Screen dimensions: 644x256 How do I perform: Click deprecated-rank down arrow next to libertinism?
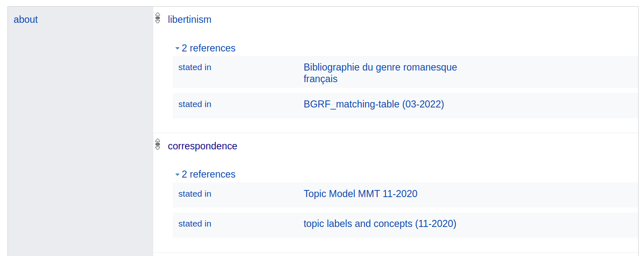[x=157, y=22]
